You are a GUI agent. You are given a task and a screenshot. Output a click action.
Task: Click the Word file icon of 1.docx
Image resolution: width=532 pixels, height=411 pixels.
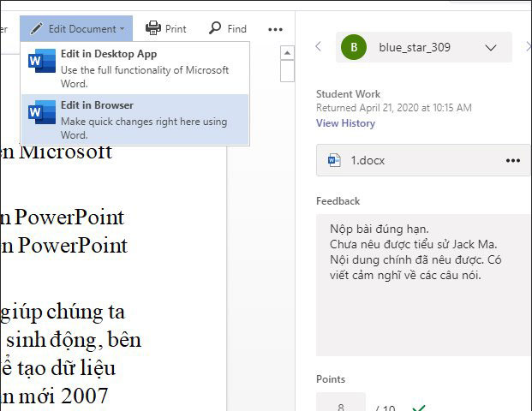point(334,160)
